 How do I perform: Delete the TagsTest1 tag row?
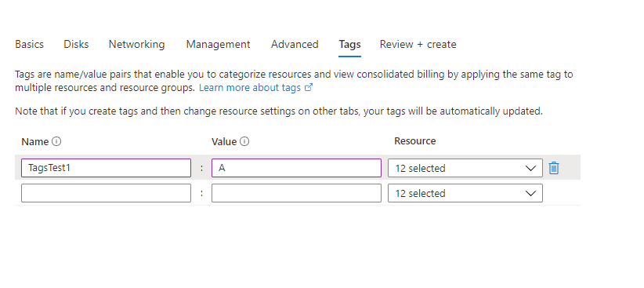(554, 168)
